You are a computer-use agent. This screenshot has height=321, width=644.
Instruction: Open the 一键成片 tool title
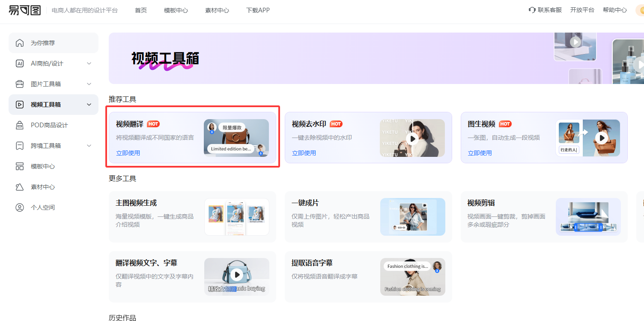pyautogui.click(x=305, y=203)
